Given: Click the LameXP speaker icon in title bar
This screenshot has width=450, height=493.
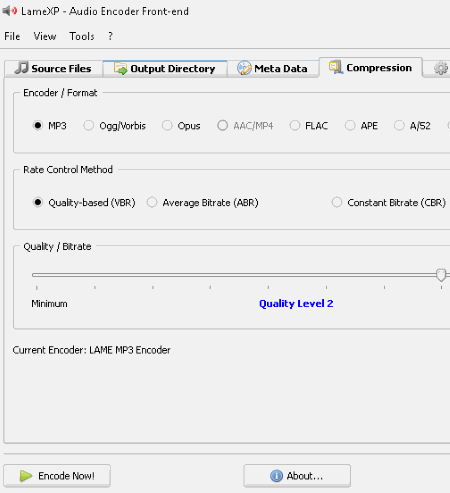Looking at the screenshot, I should coord(9,11).
